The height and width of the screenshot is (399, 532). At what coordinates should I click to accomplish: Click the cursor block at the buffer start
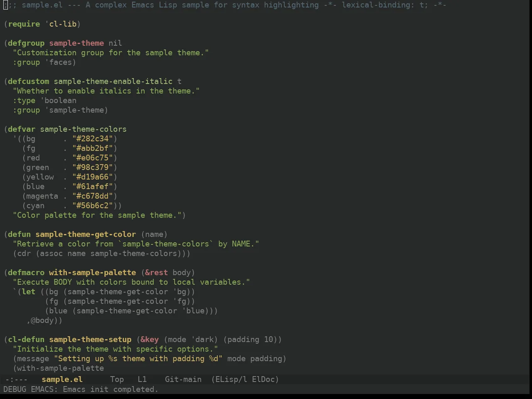pos(5,5)
